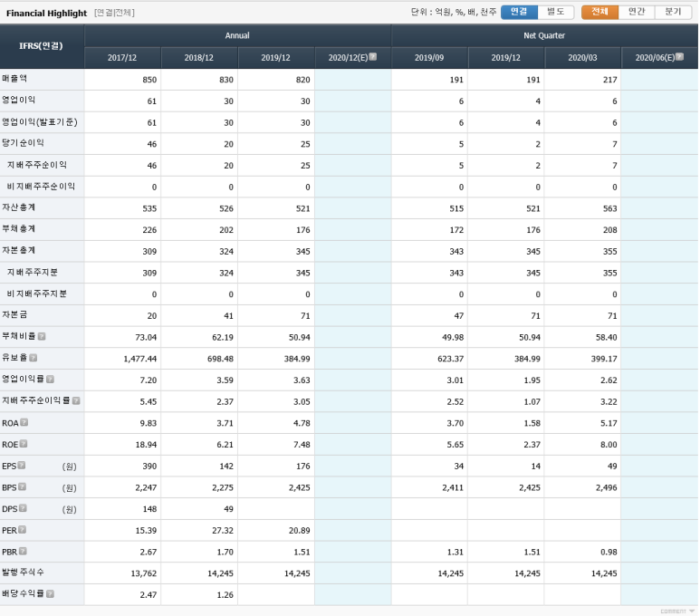Switch to the 연간 annual tab
Screen dimensions: 700x616
637,12
